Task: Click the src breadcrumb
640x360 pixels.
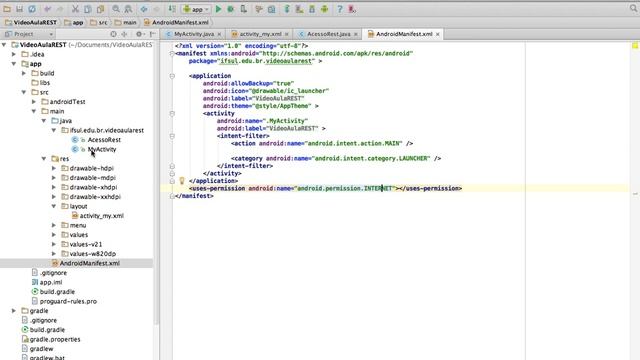Action: click(99, 22)
